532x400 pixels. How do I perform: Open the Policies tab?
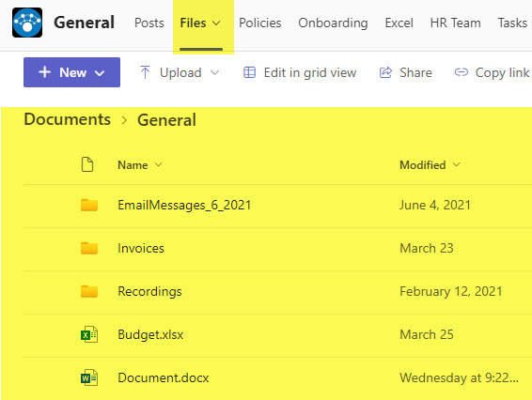coord(260,23)
